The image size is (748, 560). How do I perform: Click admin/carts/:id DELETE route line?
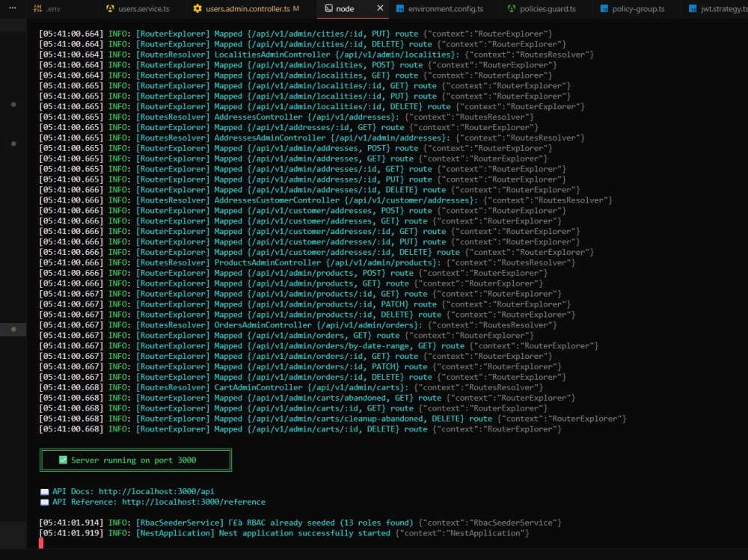301,429
